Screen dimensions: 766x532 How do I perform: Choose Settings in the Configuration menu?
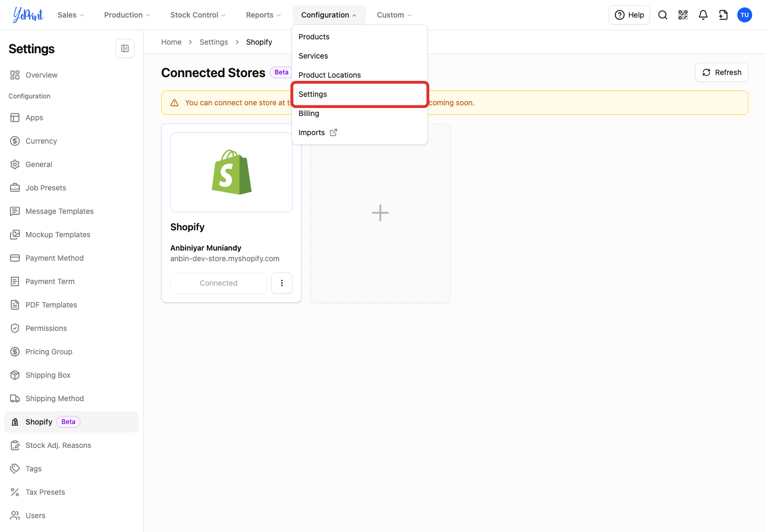point(360,94)
